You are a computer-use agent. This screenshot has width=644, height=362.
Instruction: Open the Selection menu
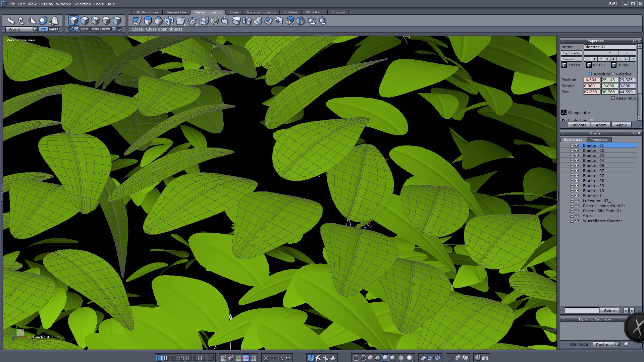[82, 4]
